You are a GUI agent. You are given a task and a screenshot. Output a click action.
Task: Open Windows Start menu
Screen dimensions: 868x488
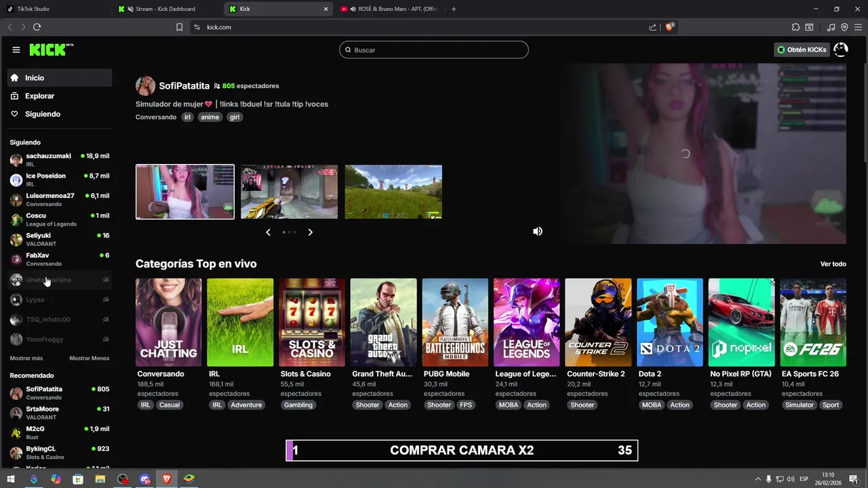[11, 479]
